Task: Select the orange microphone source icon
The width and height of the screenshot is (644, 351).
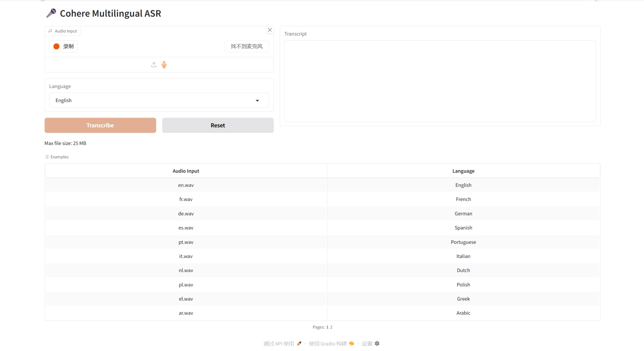Action: tap(164, 65)
